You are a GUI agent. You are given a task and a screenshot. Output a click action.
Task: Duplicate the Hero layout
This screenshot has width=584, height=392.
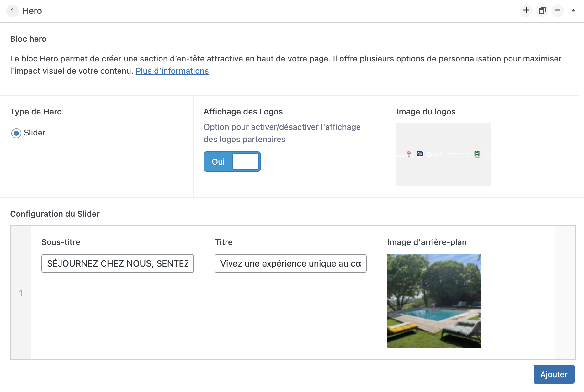point(542,11)
